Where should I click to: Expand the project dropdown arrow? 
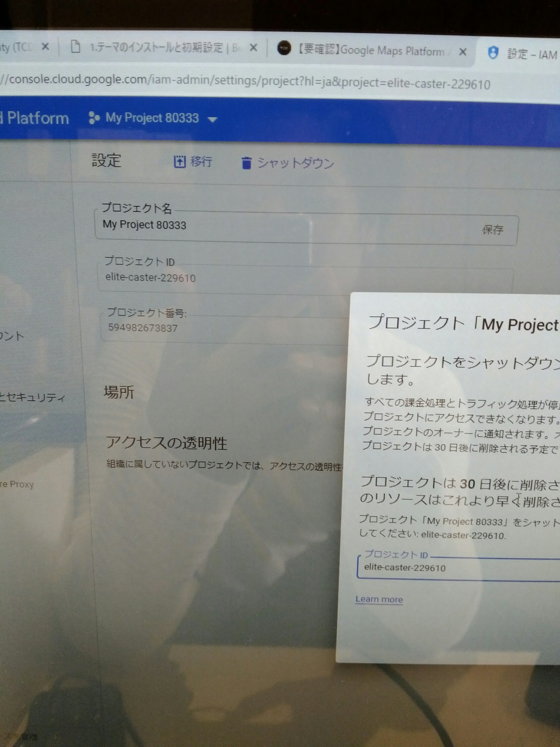pos(212,120)
